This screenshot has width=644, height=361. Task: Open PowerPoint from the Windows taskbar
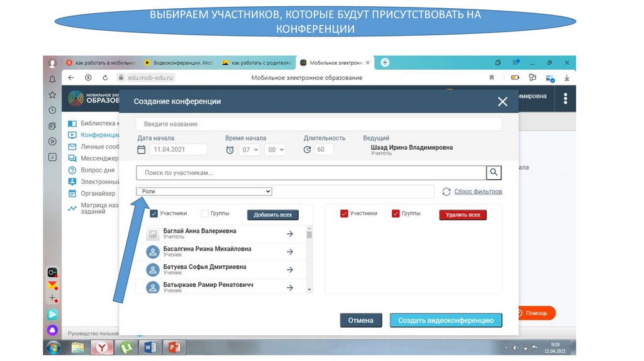pyautogui.click(x=174, y=347)
